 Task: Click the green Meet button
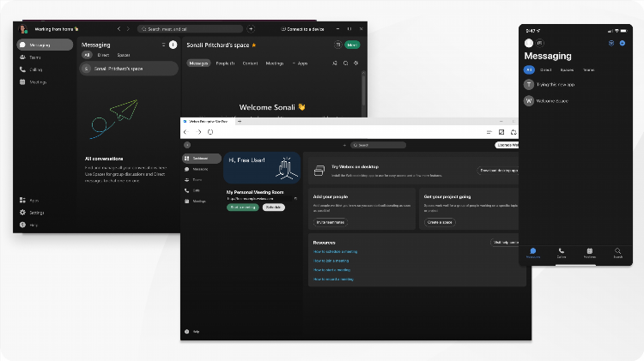click(352, 45)
